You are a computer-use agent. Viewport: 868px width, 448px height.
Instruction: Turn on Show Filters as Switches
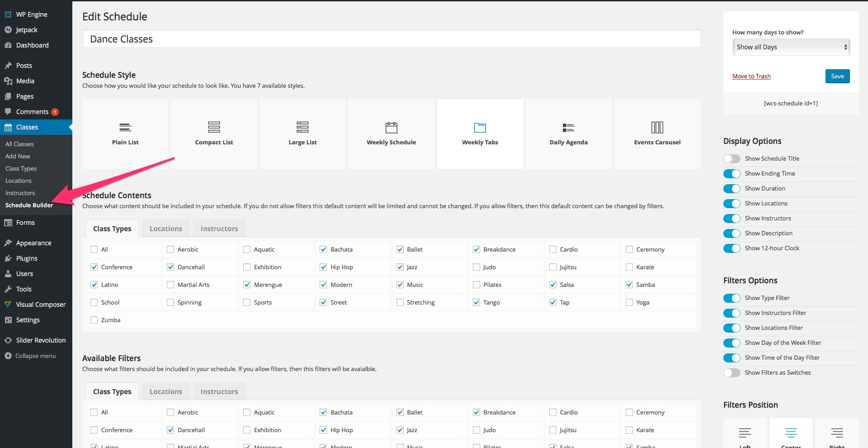tap(731, 373)
